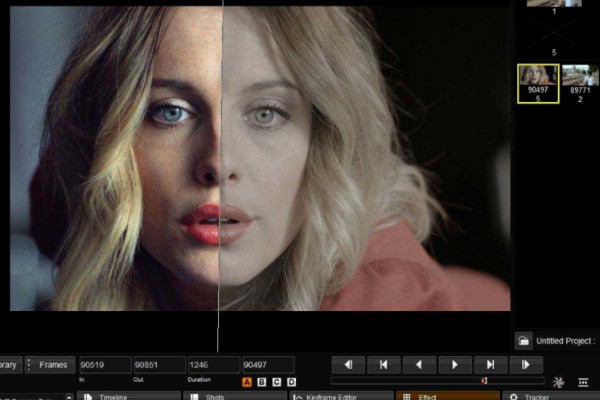Select grade version A
The height and width of the screenshot is (400, 600).
(x=247, y=382)
